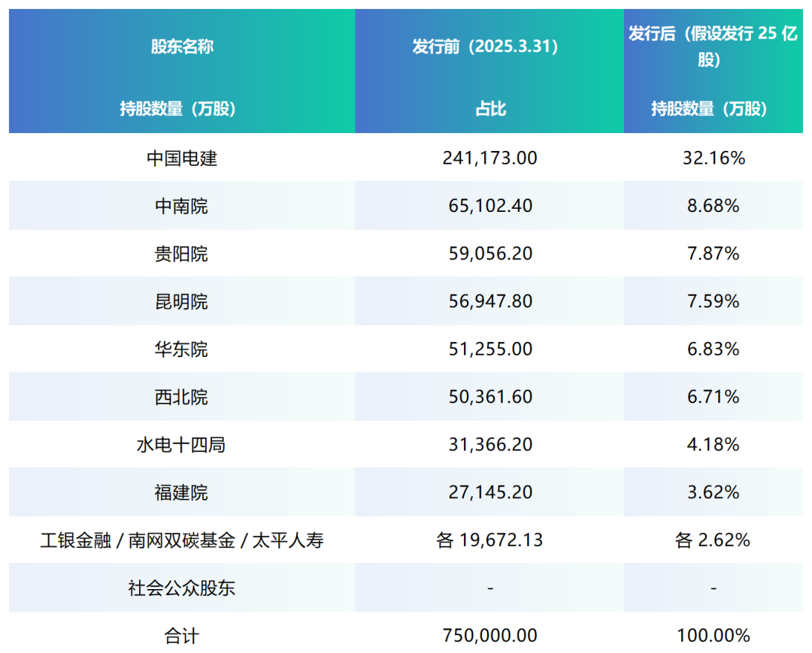Select the 合计 total row label
Viewport: 812px width, 653px height.
click(x=182, y=636)
